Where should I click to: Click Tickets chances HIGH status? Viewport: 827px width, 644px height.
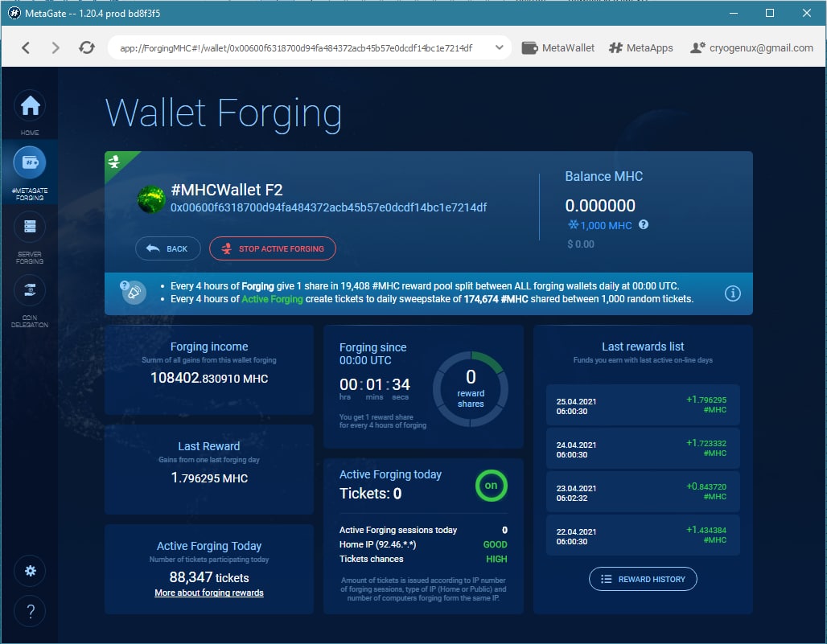pyautogui.click(x=496, y=559)
